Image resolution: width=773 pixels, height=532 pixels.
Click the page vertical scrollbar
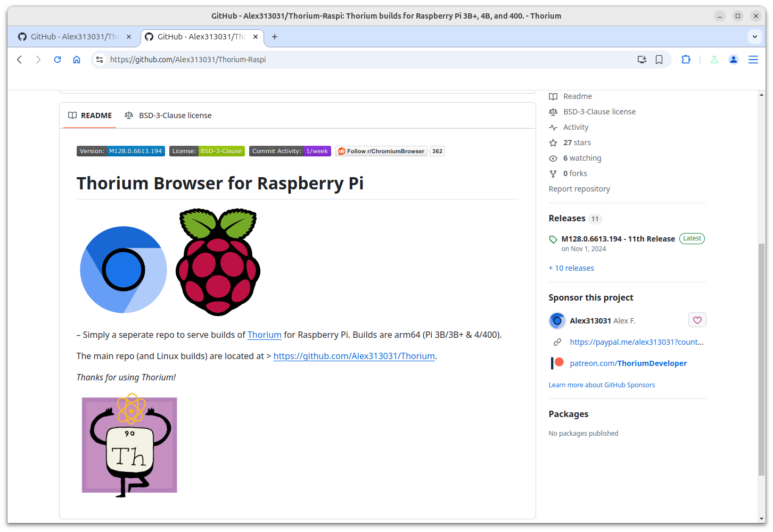pos(761,359)
